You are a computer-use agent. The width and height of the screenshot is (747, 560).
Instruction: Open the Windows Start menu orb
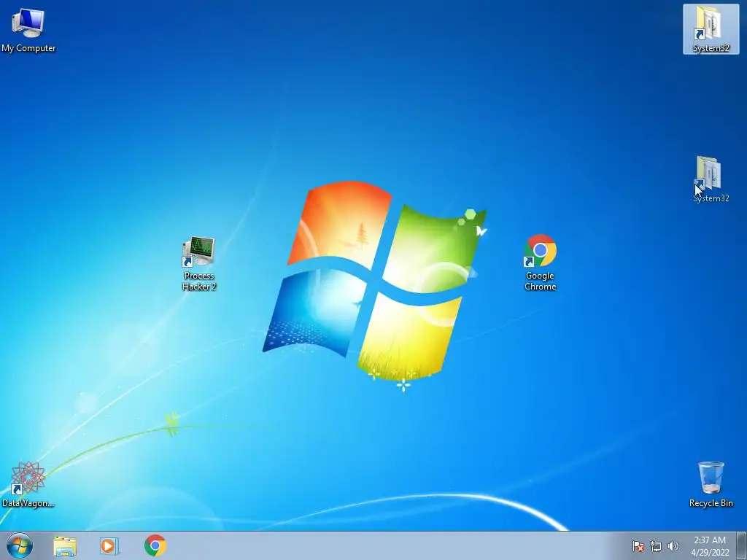point(20,545)
